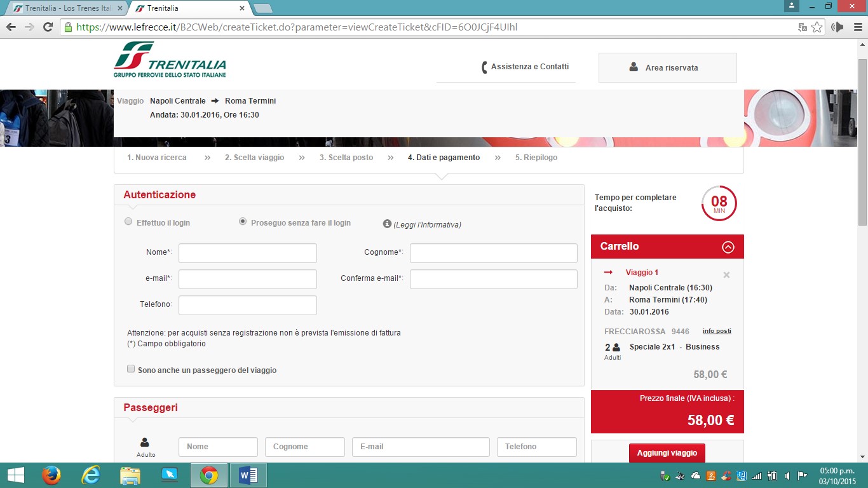Screen dimensions: 868x488
Task: Go to step 1. Nuova ricerca
Action: pyautogui.click(x=156, y=158)
